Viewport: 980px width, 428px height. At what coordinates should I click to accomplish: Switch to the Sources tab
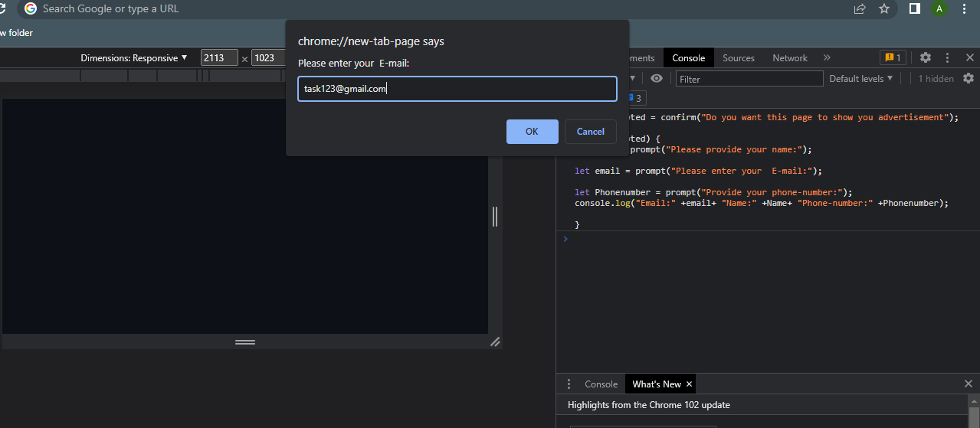739,58
